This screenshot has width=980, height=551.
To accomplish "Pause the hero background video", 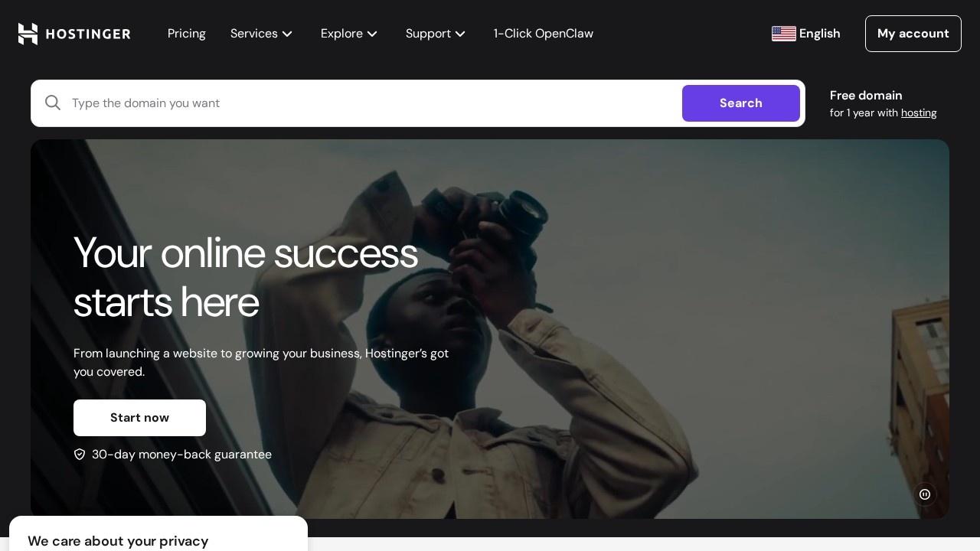I will (x=925, y=494).
